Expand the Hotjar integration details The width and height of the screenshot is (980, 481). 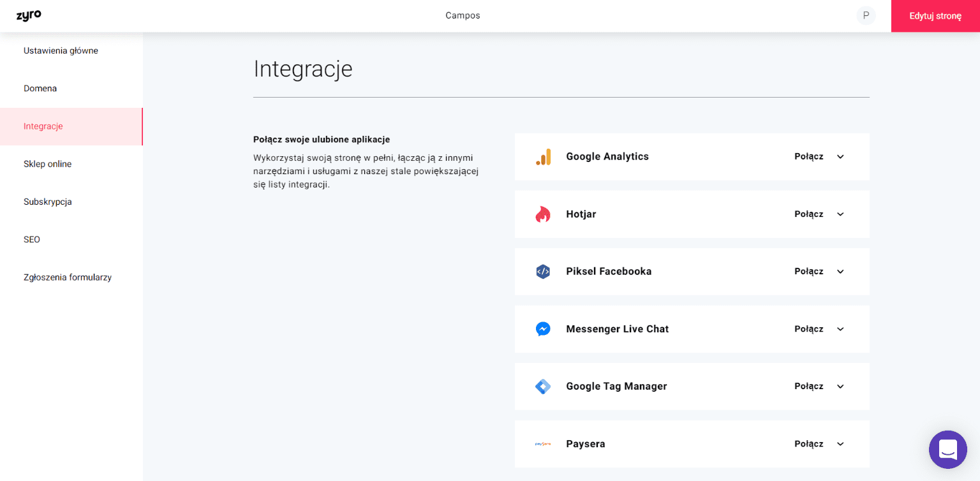(x=840, y=214)
